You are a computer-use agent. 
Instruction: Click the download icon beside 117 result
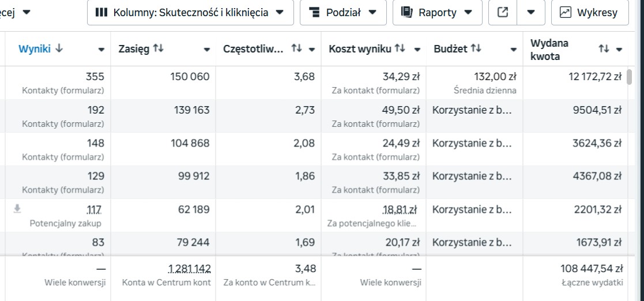coord(17,209)
